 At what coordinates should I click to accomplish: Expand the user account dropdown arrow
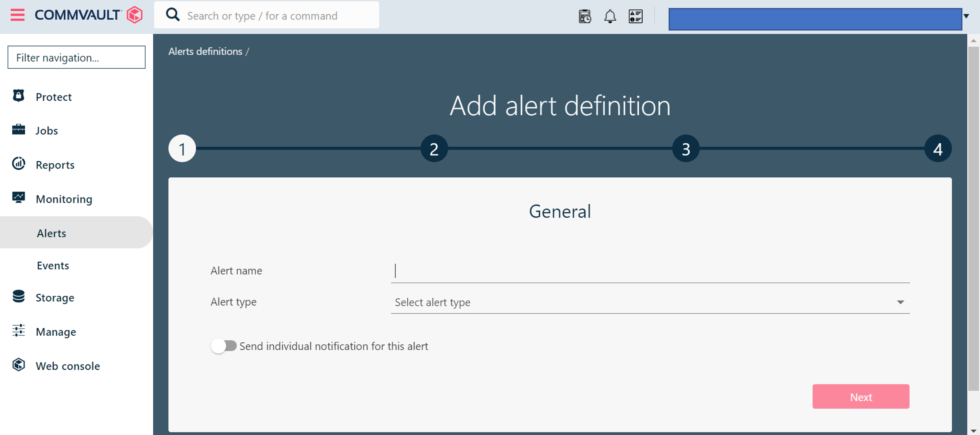click(x=966, y=16)
